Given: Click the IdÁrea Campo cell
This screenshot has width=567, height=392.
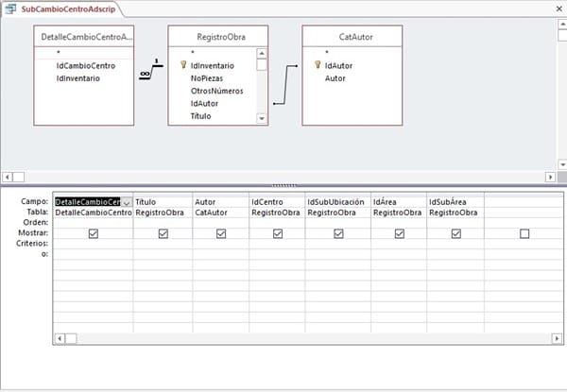Looking at the screenshot, I should tap(399, 202).
